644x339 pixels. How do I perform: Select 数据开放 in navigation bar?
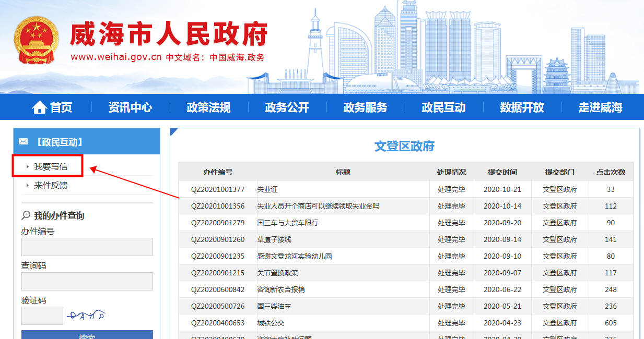522,107
